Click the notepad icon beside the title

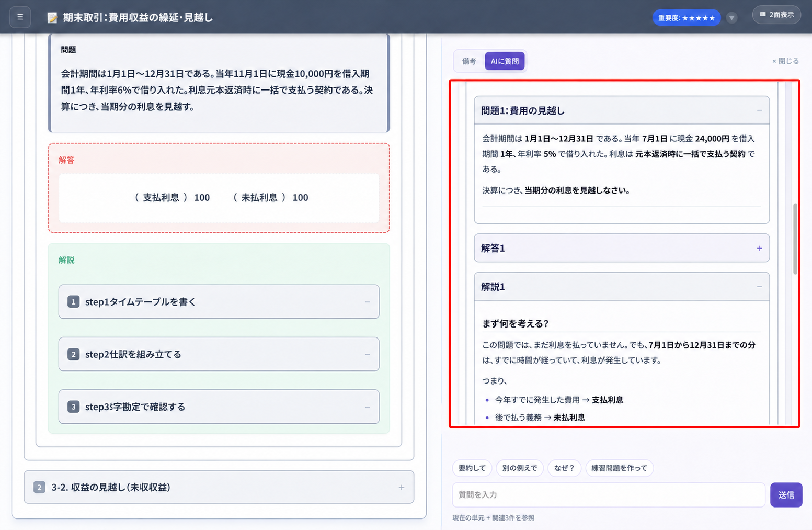(52, 18)
